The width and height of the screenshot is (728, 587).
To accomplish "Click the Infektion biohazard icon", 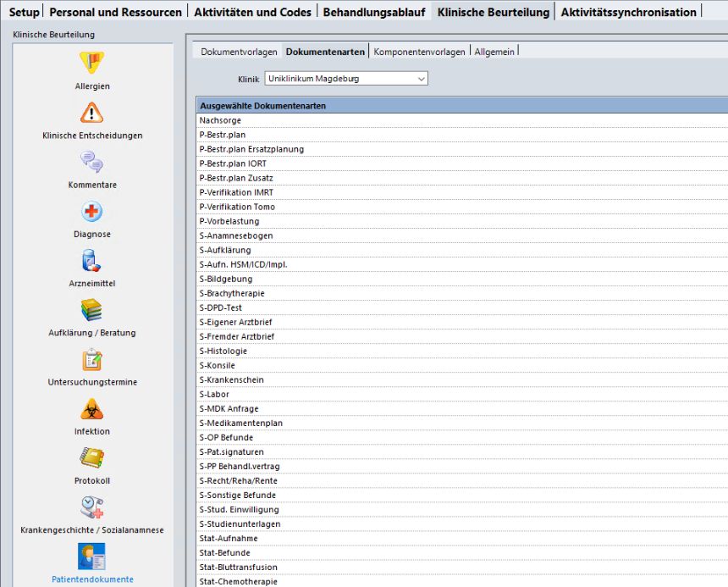I will (x=91, y=409).
